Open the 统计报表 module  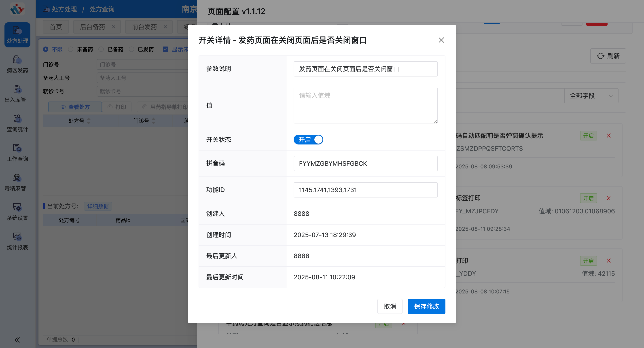click(17, 241)
